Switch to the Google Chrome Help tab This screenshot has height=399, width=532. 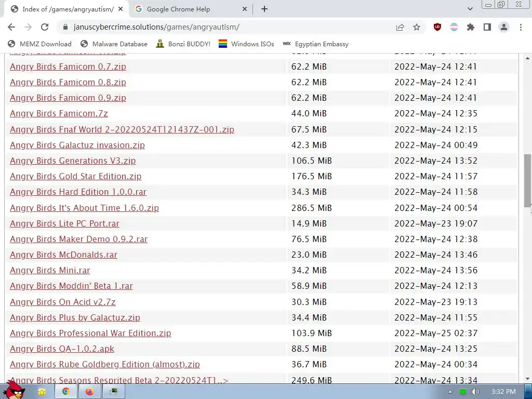[191, 9]
